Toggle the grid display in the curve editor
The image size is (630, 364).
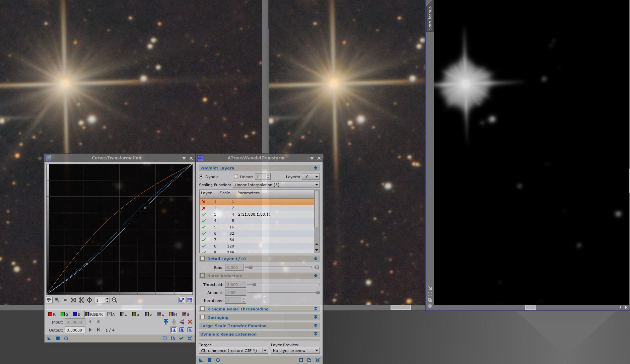(190, 300)
